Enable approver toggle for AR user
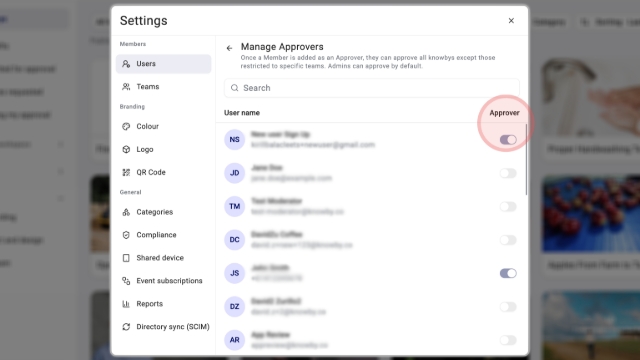 click(x=508, y=340)
